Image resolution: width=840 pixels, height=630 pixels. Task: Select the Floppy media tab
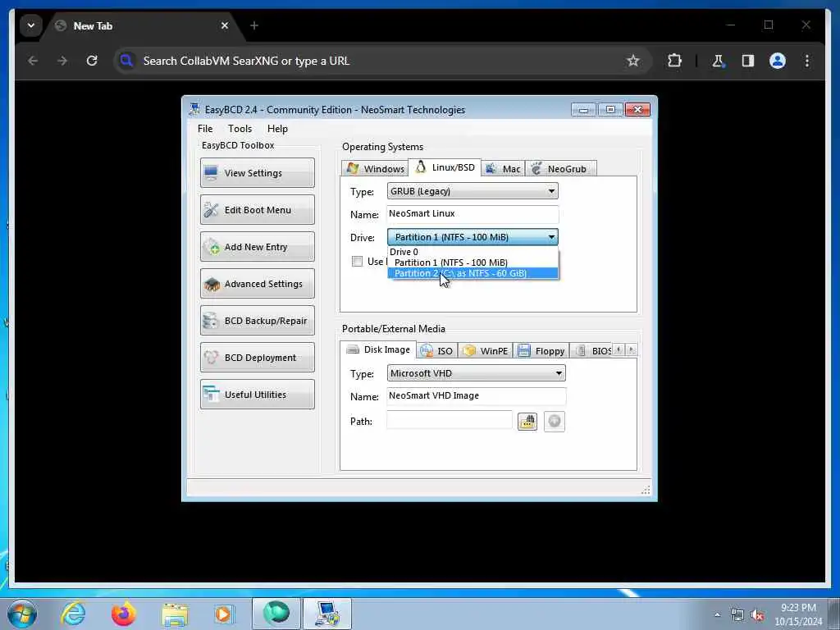pyautogui.click(x=541, y=351)
